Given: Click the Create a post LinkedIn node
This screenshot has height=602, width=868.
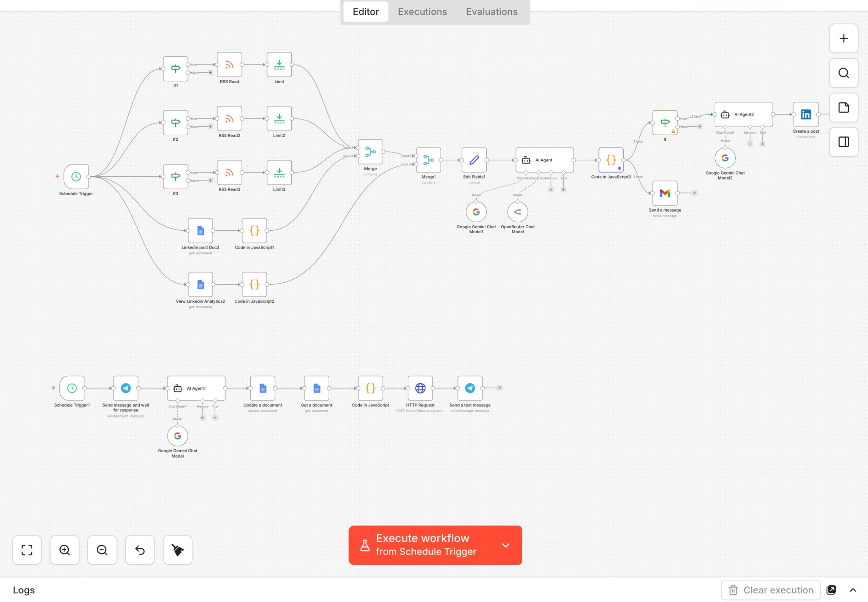Looking at the screenshot, I should click(805, 114).
